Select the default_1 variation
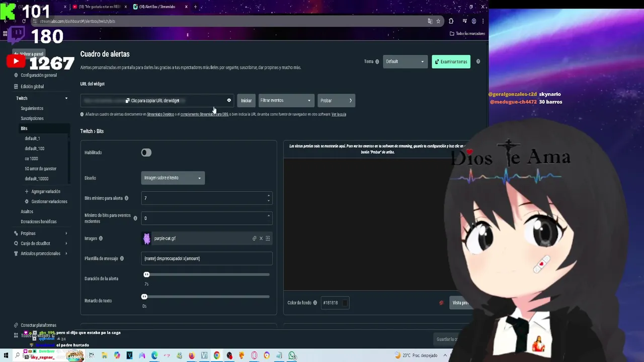This screenshot has width=644, height=362. coord(32,139)
